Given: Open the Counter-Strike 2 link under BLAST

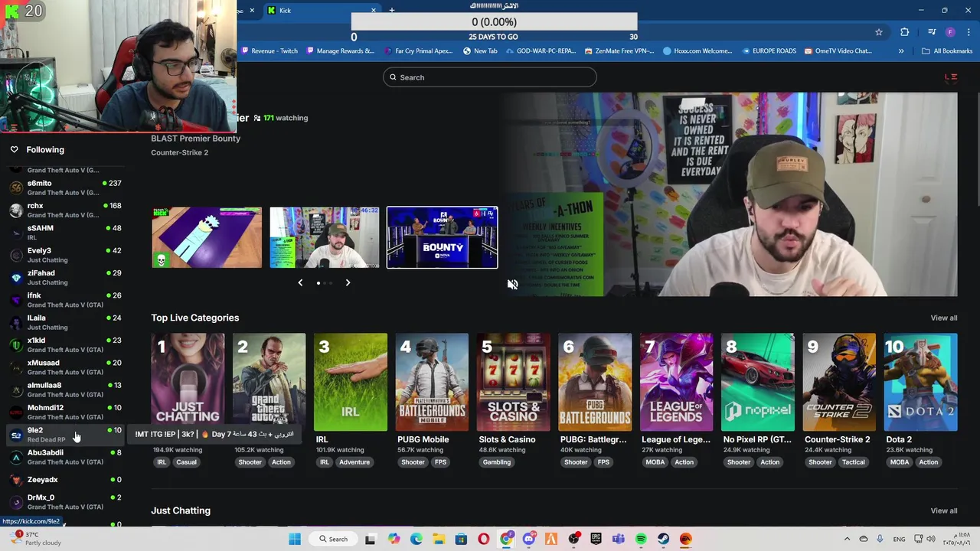Looking at the screenshot, I should [179, 152].
